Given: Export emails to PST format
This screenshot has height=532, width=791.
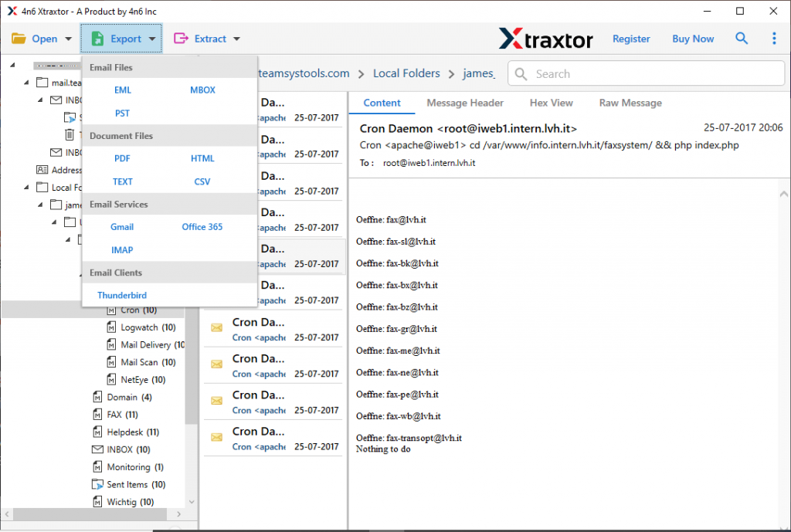Looking at the screenshot, I should point(123,112).
